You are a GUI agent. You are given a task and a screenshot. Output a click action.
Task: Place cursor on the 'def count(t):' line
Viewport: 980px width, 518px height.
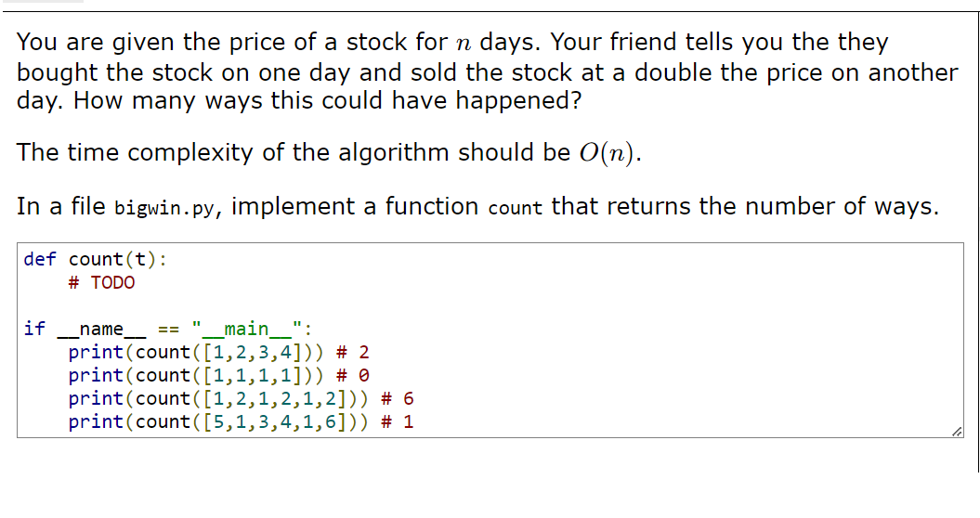(96, 259)
